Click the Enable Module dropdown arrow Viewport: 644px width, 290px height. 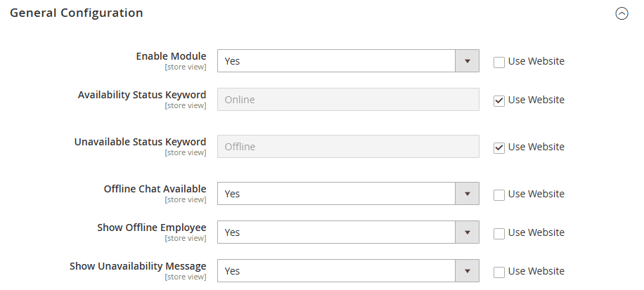pos(467,61)
